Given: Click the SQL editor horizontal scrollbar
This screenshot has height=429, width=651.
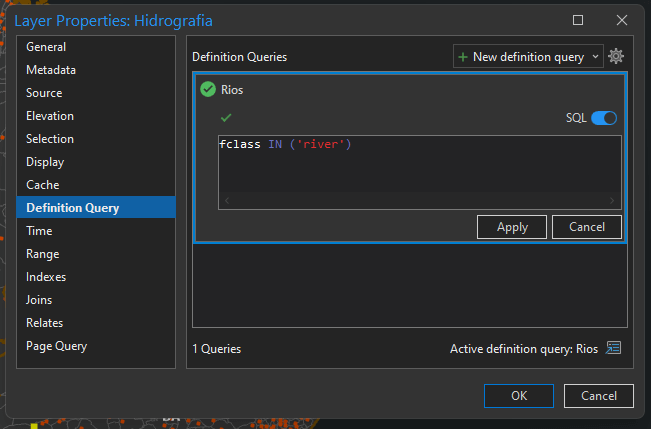Looking at the screenshot, I should [420, 201].
